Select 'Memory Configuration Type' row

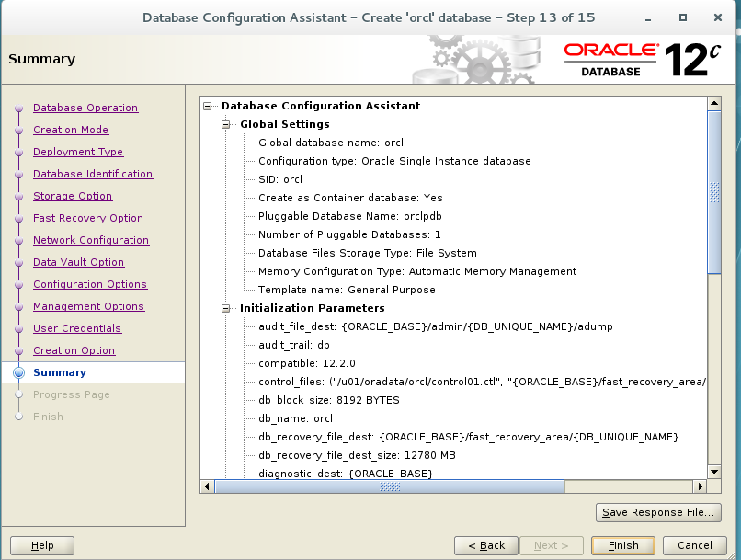click(x=417, y=272)
